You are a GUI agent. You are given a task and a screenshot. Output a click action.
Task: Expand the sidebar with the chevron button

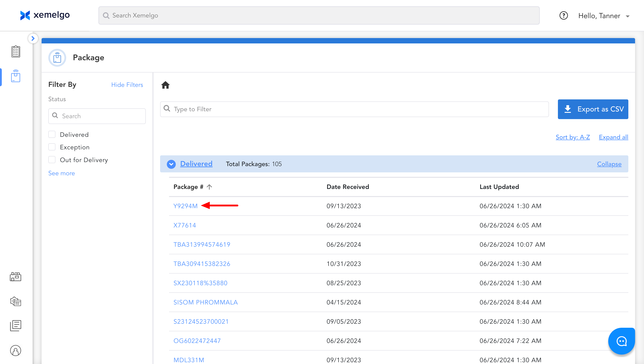click(x=33, y=39)
